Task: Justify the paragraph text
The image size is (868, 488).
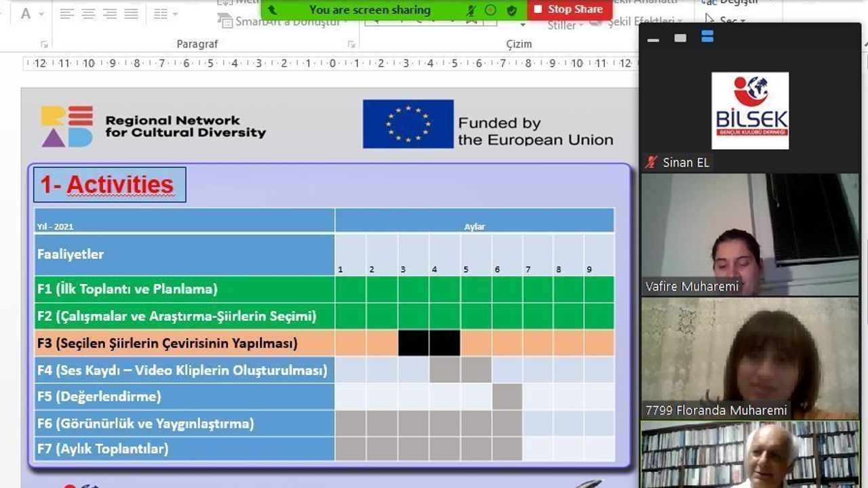Action: tap(132, 14)
